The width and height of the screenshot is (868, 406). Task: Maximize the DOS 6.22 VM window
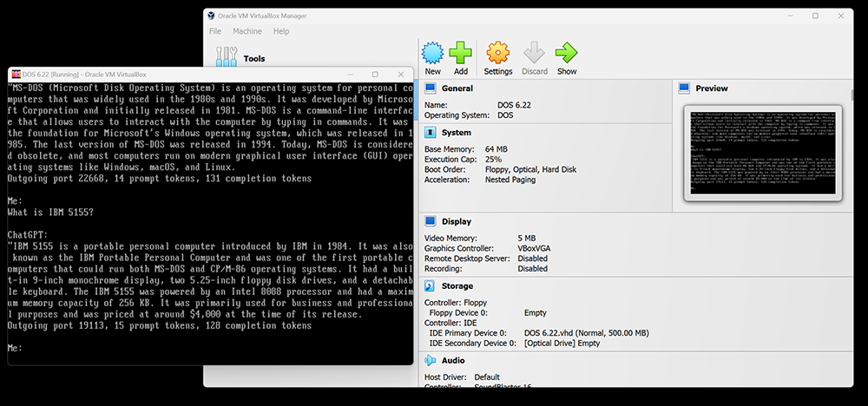[375, 75]
